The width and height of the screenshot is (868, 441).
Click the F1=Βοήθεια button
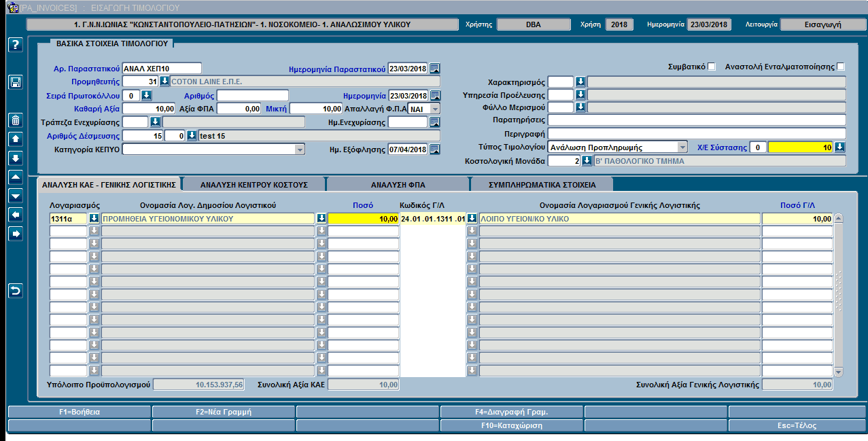click(x=80, y=412)
